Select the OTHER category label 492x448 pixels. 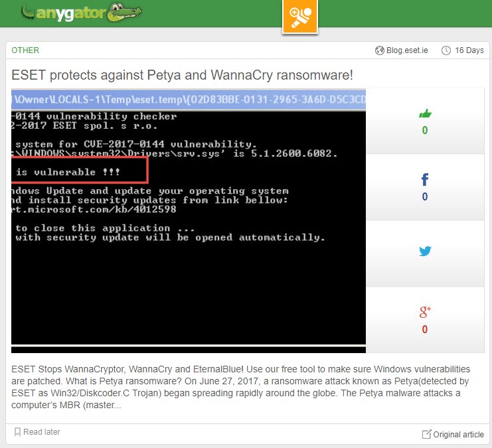coord(25,50)
